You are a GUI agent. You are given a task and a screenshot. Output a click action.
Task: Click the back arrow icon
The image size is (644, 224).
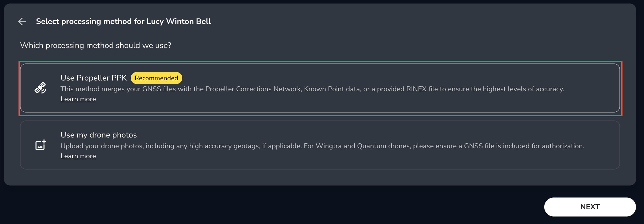pos(22,21)
